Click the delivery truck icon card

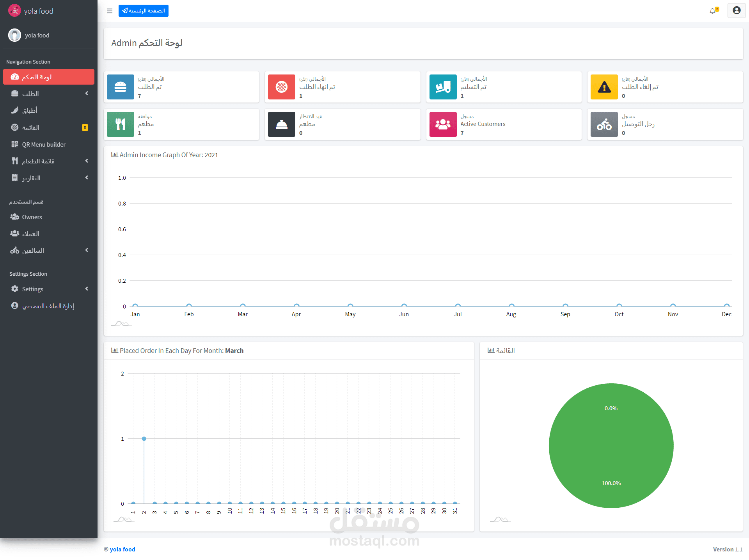pyautogui.click(x=443, y=87)
